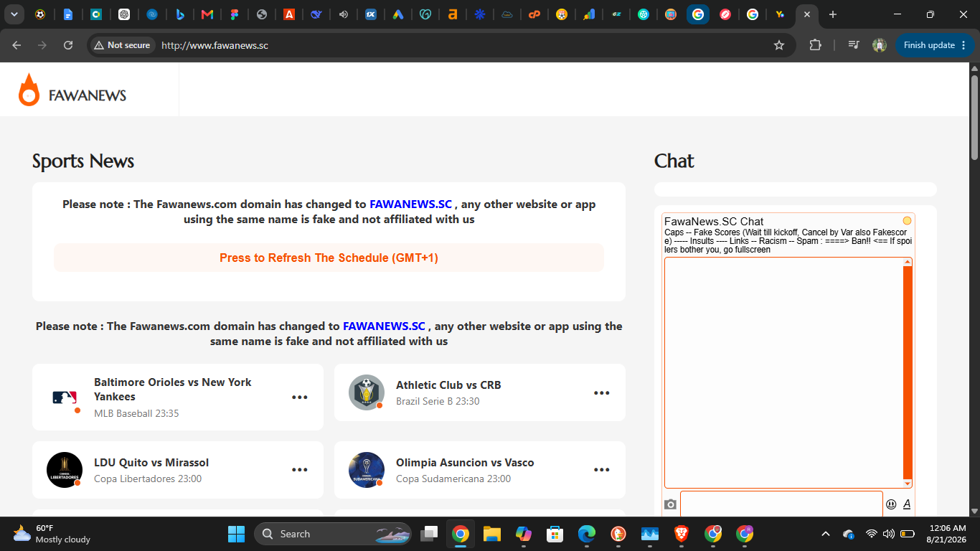Click the FAWANEWS.SC link in the top notice
The image size is (980, 551).
[x=410, y=204]
